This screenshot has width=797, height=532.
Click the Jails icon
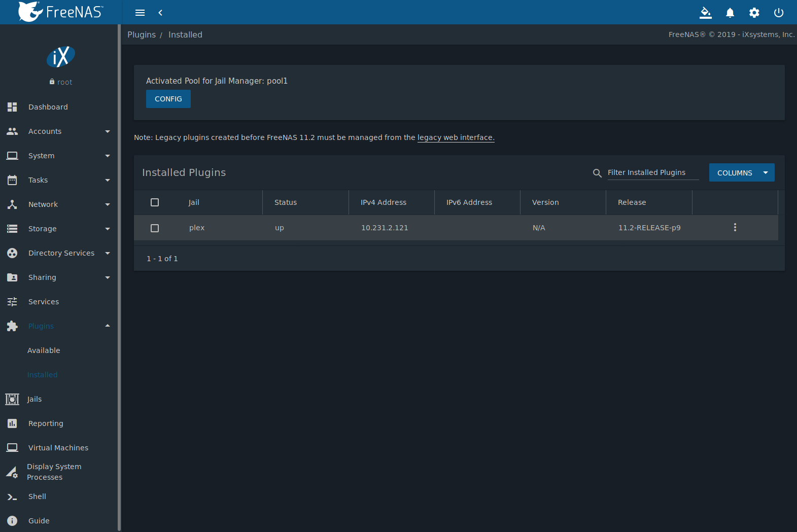[12, 399]
